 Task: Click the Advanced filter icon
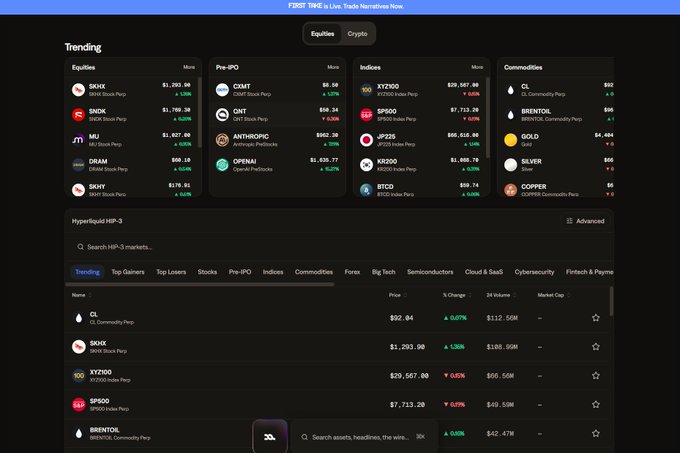click(x=569, y=221)
